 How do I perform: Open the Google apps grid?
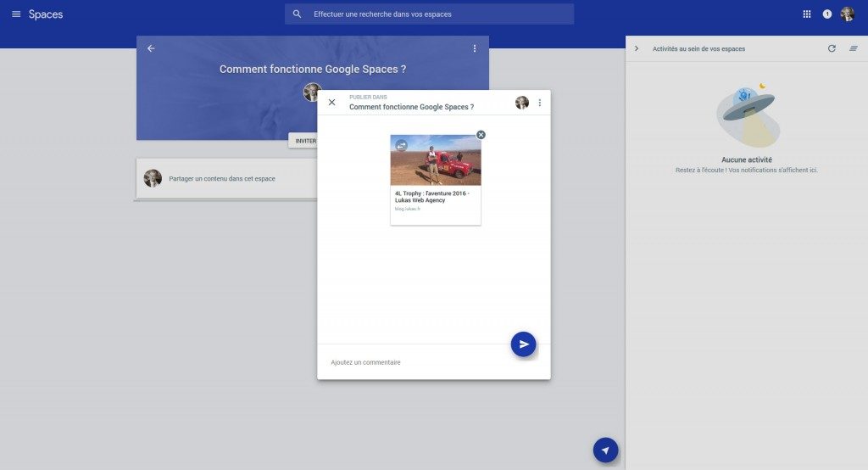tap(807, 14)
